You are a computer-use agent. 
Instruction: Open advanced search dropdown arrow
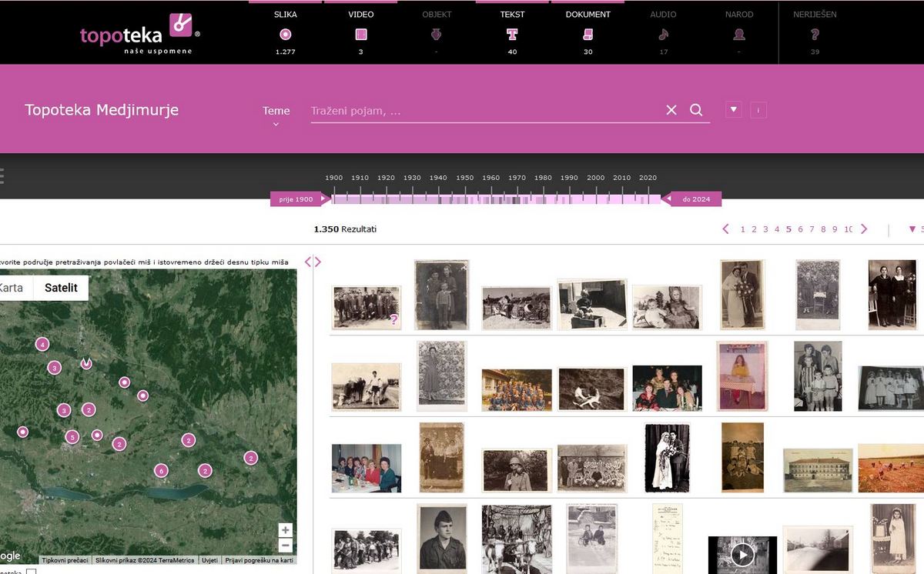click(734, 110)
